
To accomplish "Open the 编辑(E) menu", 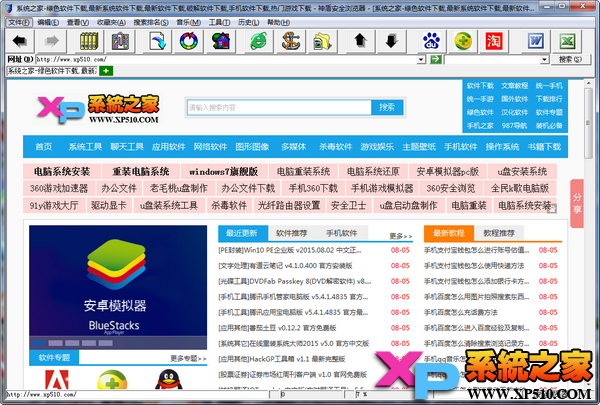I will point(48,23).
